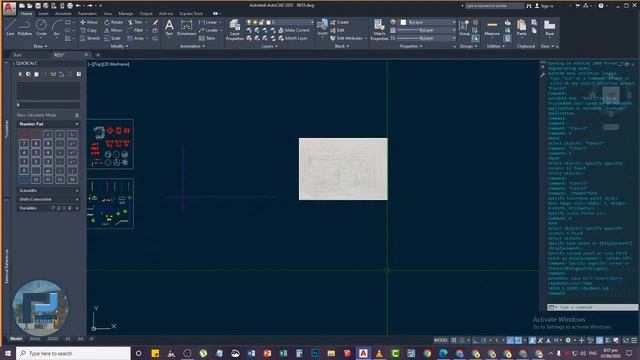
Task: Click the Create block button
Action: 340,22
